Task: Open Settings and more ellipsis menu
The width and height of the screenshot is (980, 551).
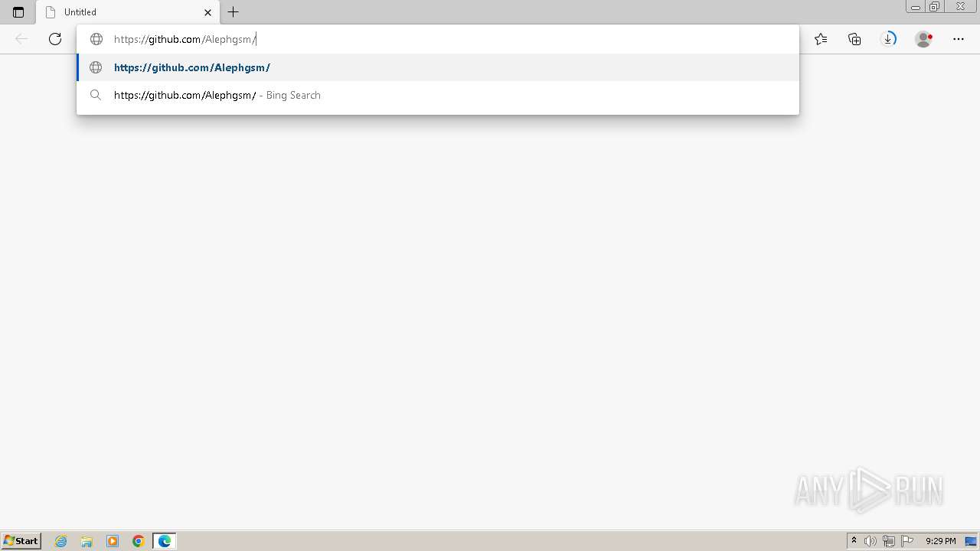Action: 959,39
